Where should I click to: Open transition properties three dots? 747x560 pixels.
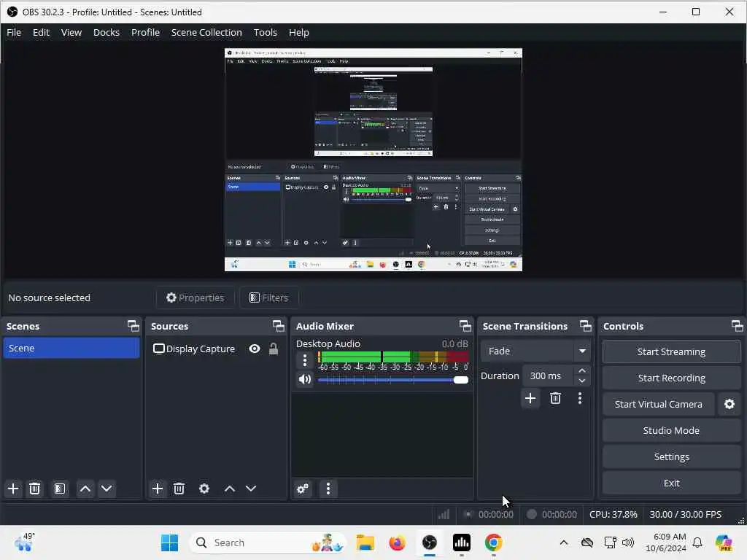[x=580, y=398]
